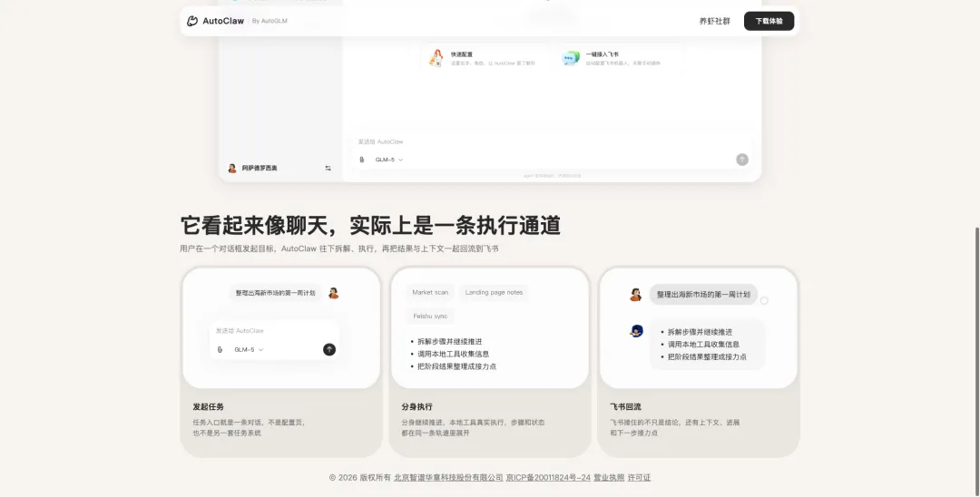Click 拆解步骤并继续推进 in 飞书回流 card

click(x=700, y=332)
